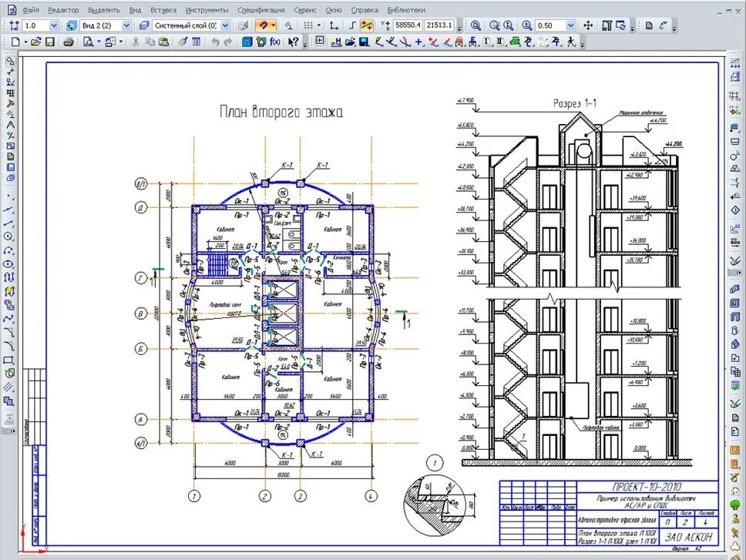
Task: Open print preview
Action: (x=89, y=42)
